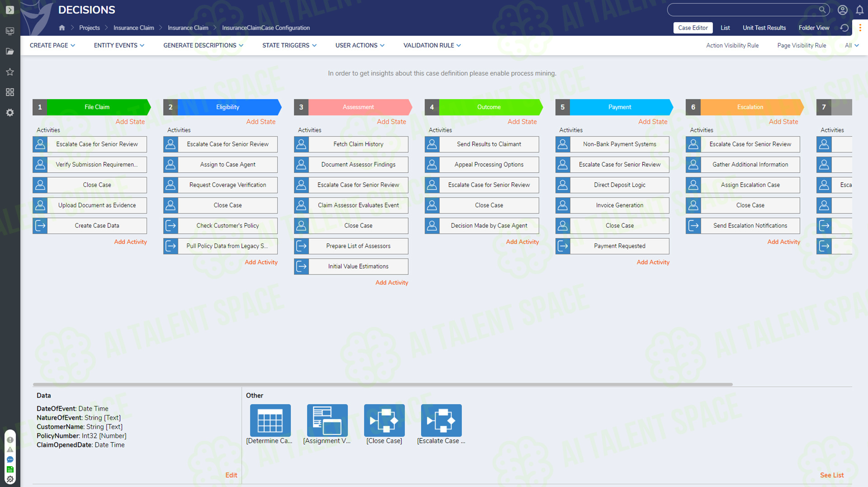Click Add State under File Claim
The width and height of the screenshot is (868, 487).
[x=130, y=122]
